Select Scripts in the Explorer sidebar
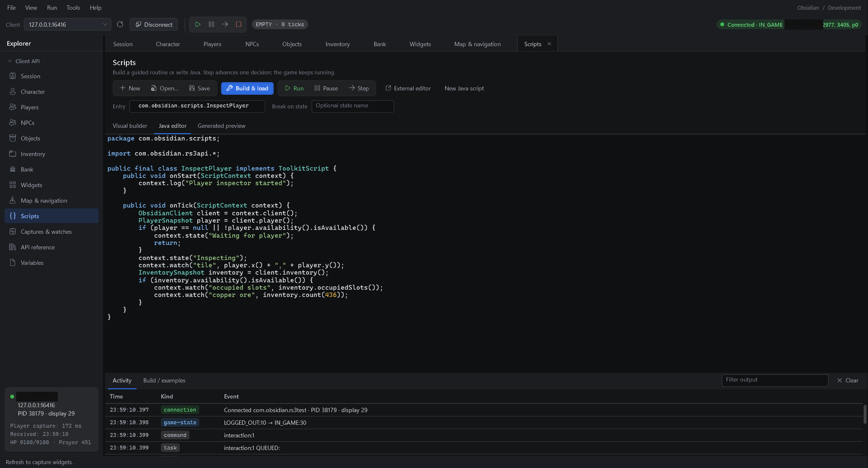Image resolution: width=868 pixels, height=468 pixels. pos(52,216)
